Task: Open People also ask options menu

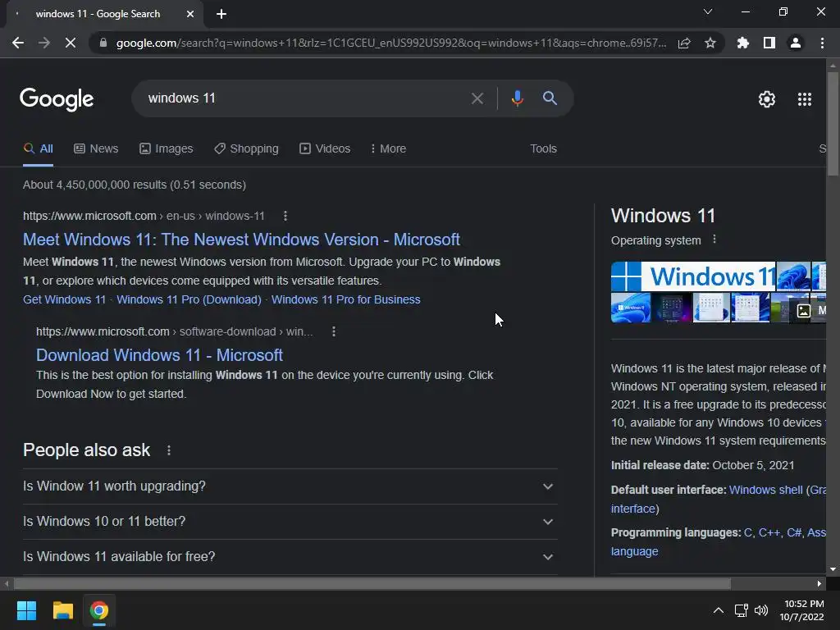Action: pyautogui.click(x=169, y=450)
